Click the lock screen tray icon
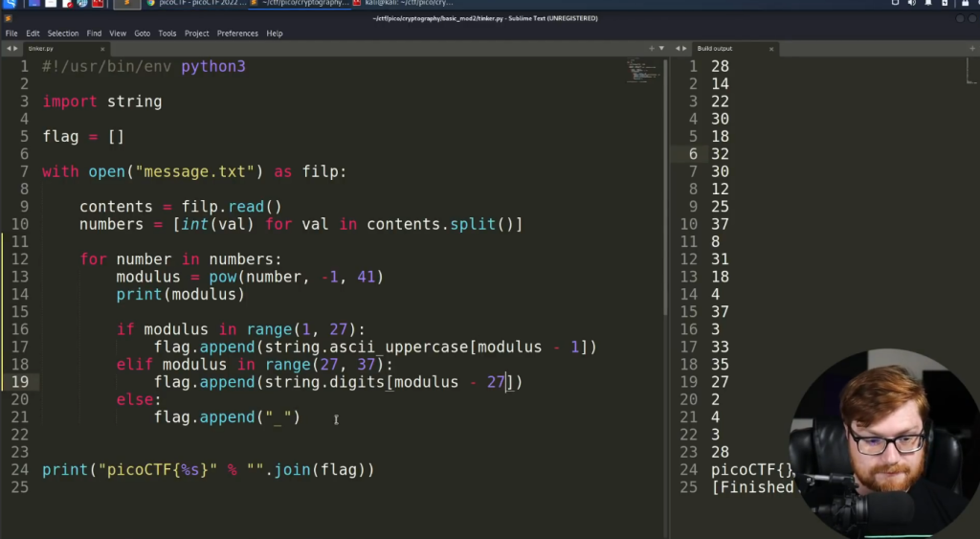 click(965, 3)
